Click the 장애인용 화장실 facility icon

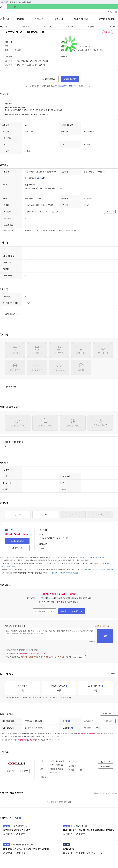(x=73, y=423)
